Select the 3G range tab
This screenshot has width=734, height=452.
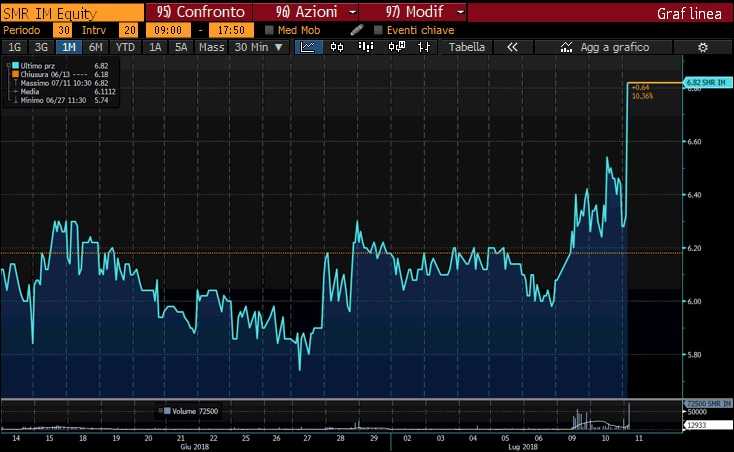[x=41, y=47]
